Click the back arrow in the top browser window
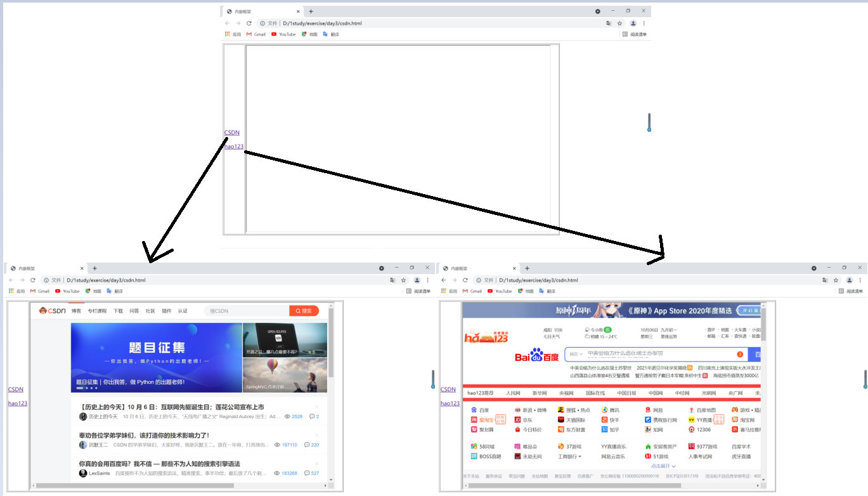 tap(228, 23)
